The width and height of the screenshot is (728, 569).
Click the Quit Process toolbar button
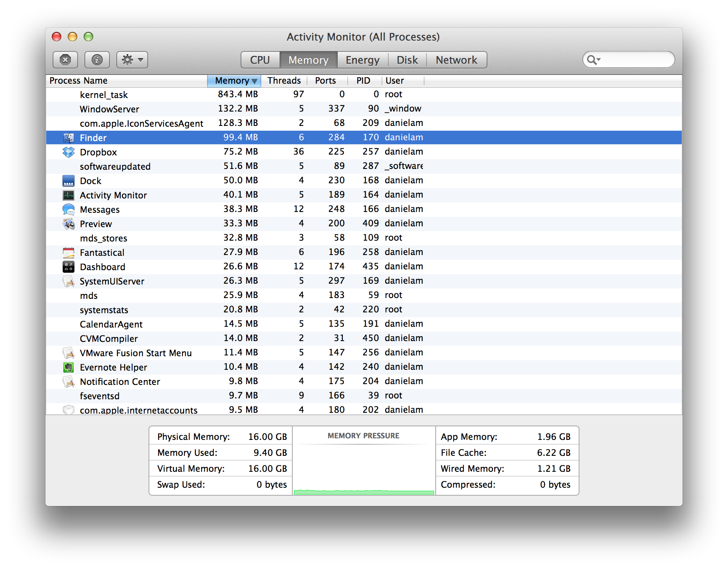(x=65, y=60)
